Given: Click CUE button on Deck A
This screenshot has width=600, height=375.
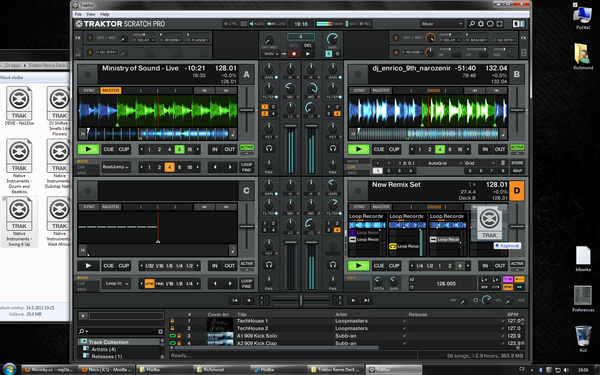Looking at the screenshot, I should (109, 149).
